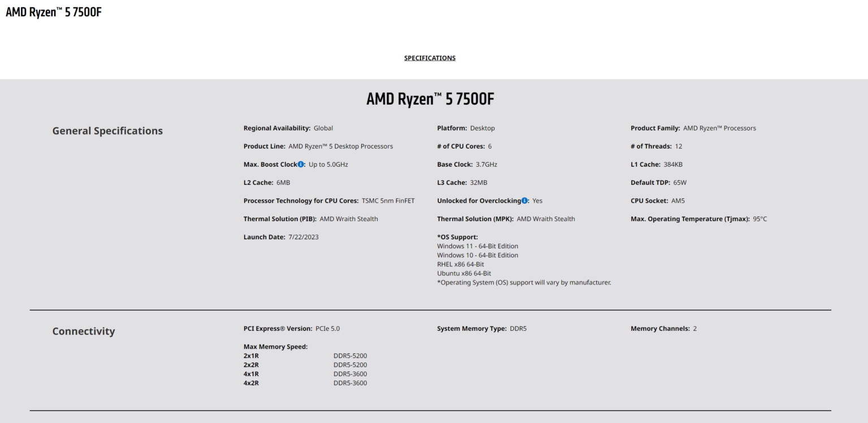Click the Windows 11 64-Bit Edition OS entry
The width and height of the screenshot is (868, 423).
point(478,245)
